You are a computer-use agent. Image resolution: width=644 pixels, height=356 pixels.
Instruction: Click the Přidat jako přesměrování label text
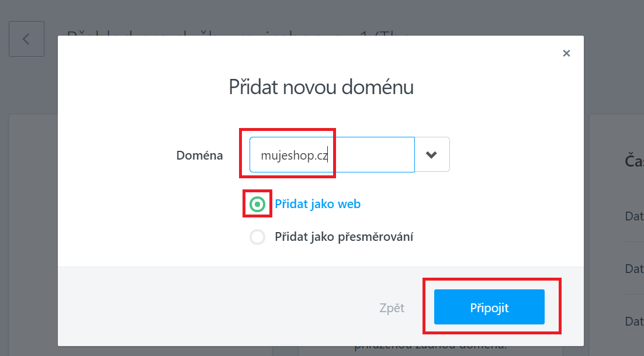pos(344,237)
